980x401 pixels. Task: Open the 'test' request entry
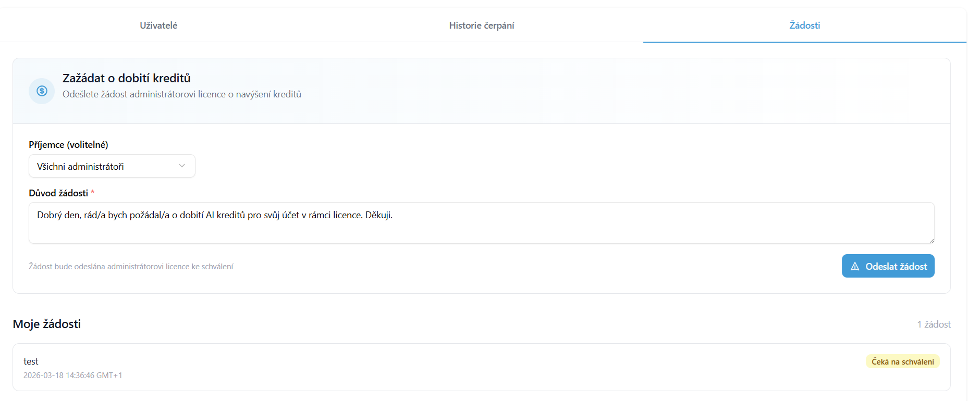[31, 361]
